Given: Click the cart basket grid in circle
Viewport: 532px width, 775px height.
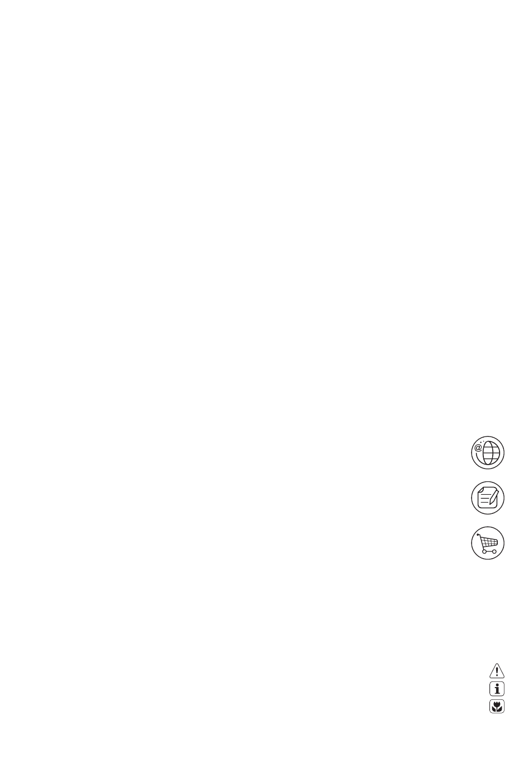Looking at the screenshot, I should 490,541.
